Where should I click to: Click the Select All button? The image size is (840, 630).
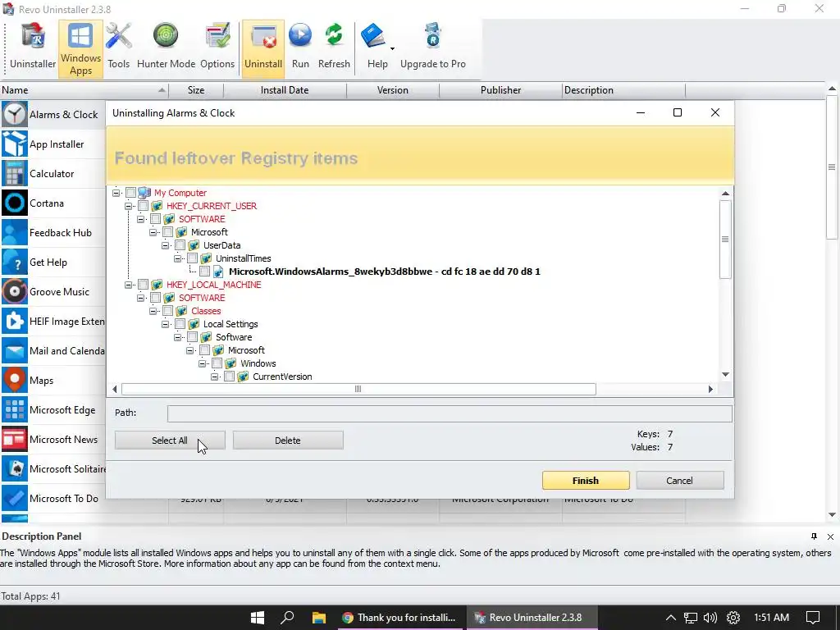point(170,441)
